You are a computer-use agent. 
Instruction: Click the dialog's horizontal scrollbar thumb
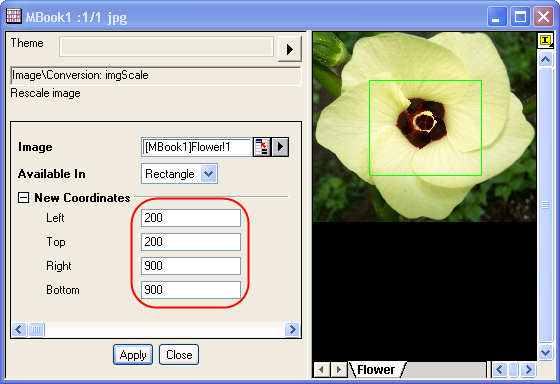[x=36, y=329]
